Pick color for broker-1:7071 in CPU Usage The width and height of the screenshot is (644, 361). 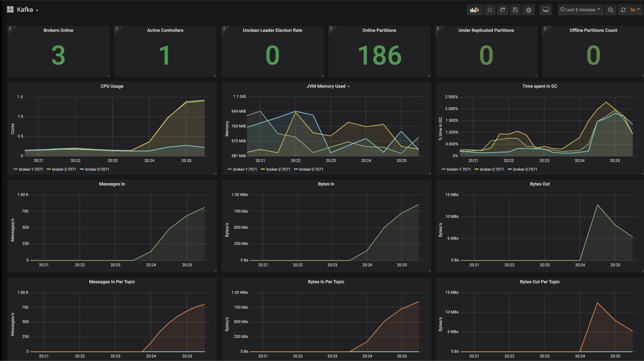tap(15, 169)
